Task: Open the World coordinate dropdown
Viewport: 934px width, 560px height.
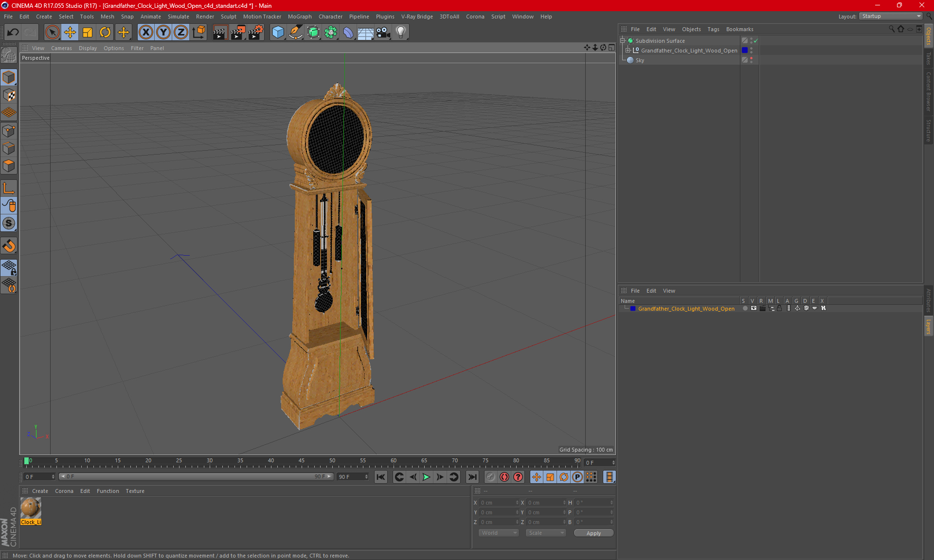Action: tap(499, 533)
